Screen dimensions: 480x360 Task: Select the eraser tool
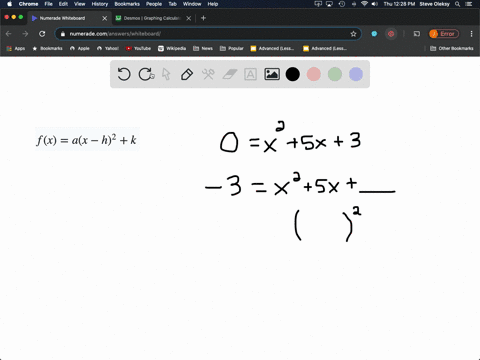click(230, 74)
